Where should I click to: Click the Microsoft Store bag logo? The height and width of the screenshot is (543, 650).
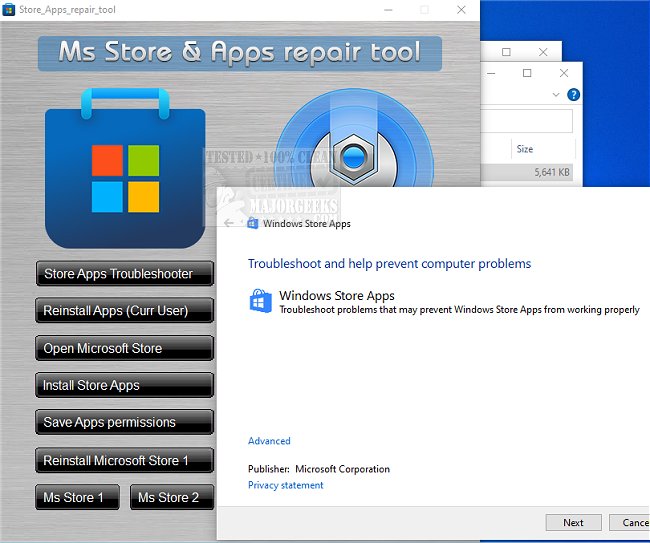[125, 168]
